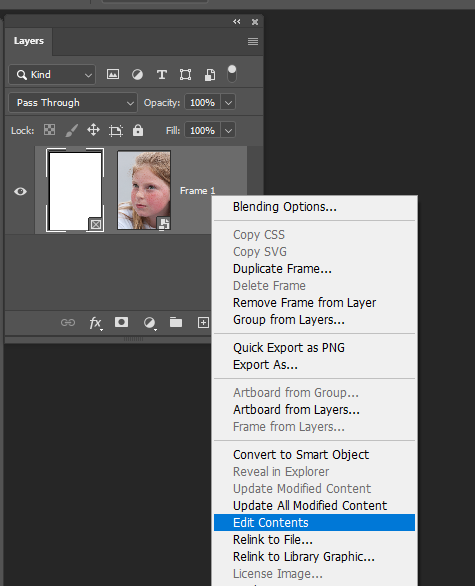Image resolution: width=475 pixels, height=586 pixels.
Task: Expand the Opacity slider dropdown arrow
Action: click(x=228, y=102)
